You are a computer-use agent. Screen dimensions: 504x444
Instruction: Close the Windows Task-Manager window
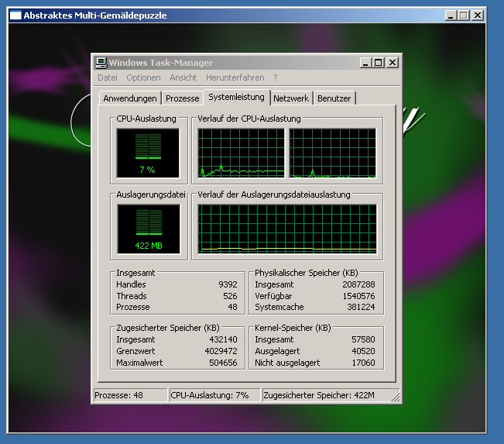click(x=393, y=63)
